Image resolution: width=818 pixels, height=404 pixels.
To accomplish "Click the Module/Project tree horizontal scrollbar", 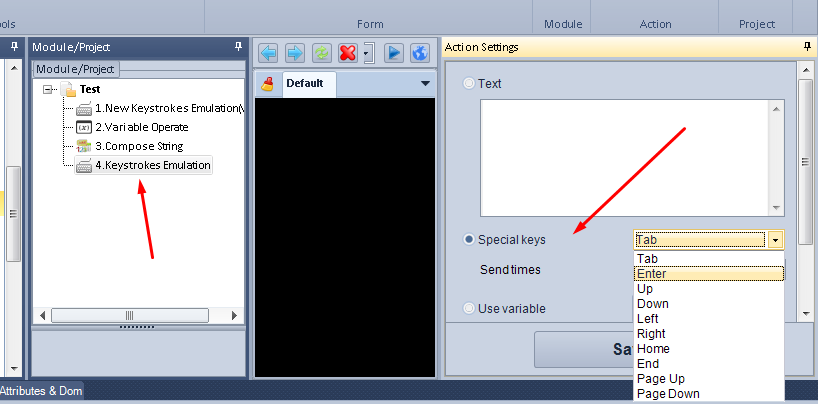I will [x=129, y=315].
